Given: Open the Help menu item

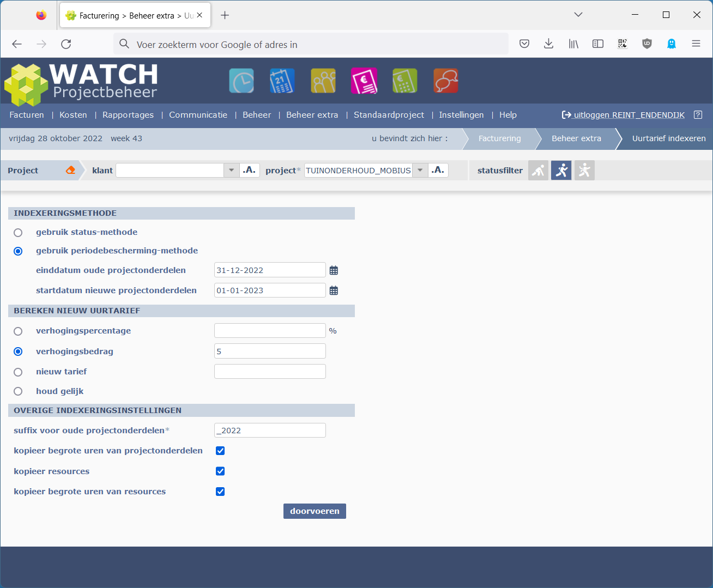Looking at the screenshot, I should click(x=508, y=115).
